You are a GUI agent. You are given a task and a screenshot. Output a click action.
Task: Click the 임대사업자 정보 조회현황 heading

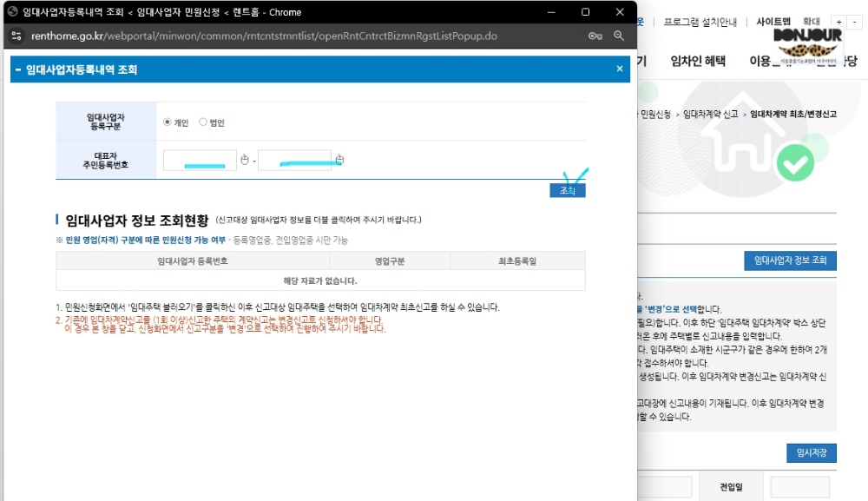click(137, 221)
